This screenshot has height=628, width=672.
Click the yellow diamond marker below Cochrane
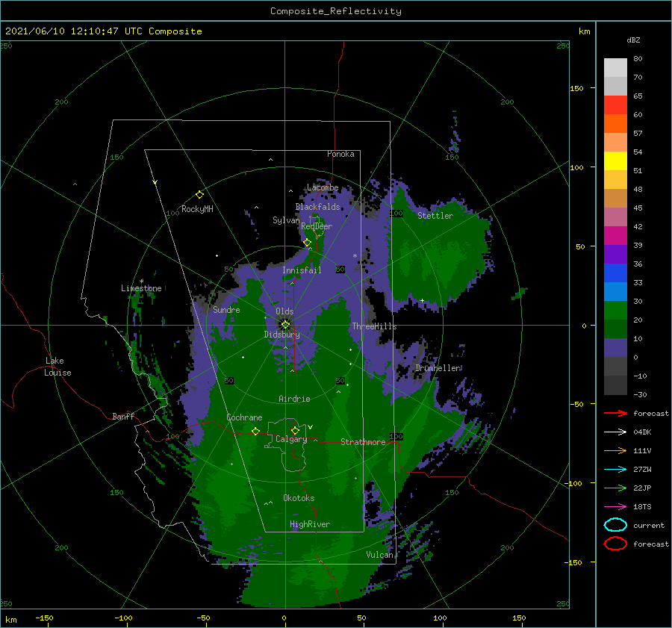tap(255, 431)
